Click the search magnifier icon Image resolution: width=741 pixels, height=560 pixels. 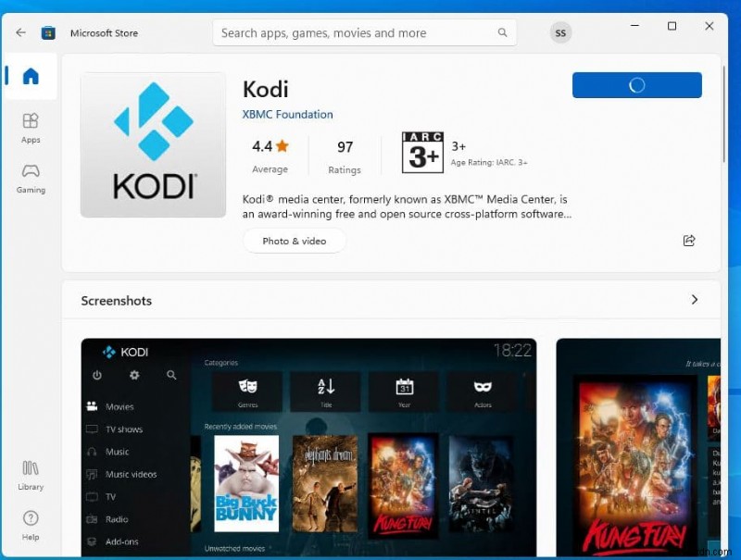(502, 32)
